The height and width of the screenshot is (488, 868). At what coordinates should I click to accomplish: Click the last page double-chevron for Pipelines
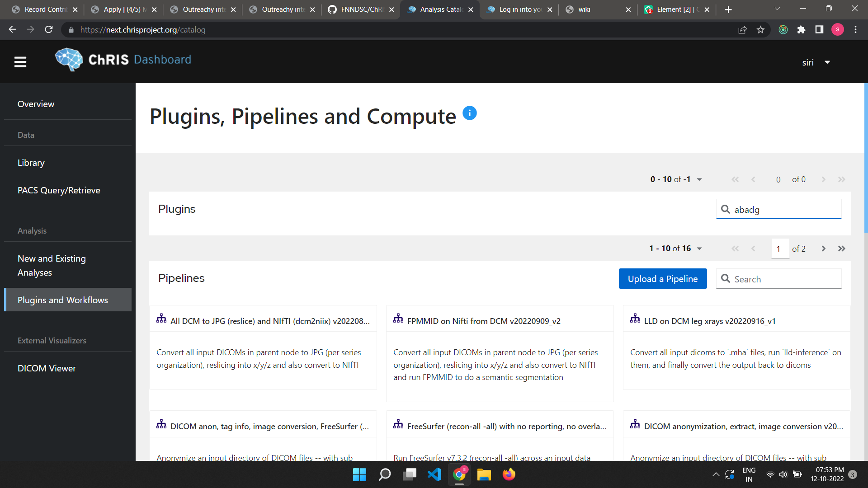click(x=842, y=248)
